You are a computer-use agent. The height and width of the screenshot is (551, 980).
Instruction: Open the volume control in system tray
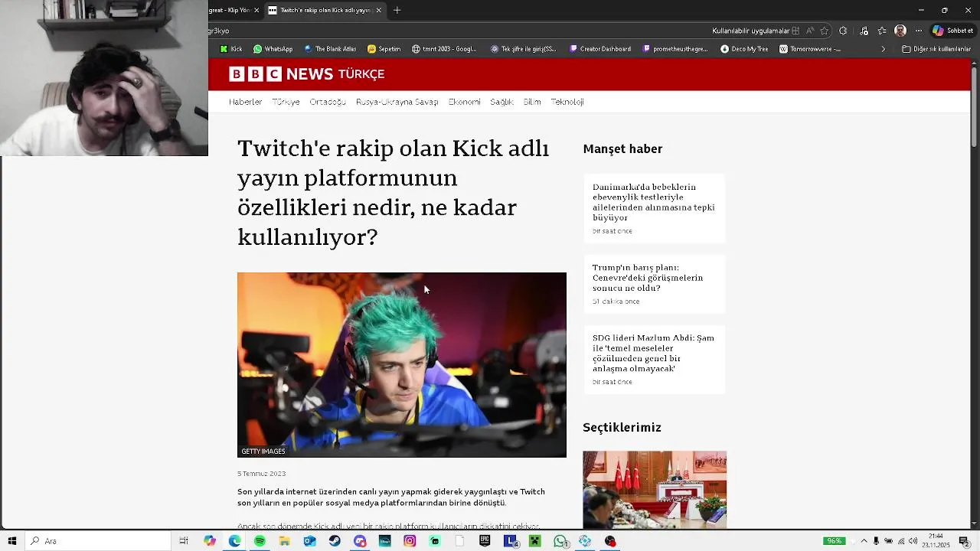pyautogui.click(x=913, y=541)
